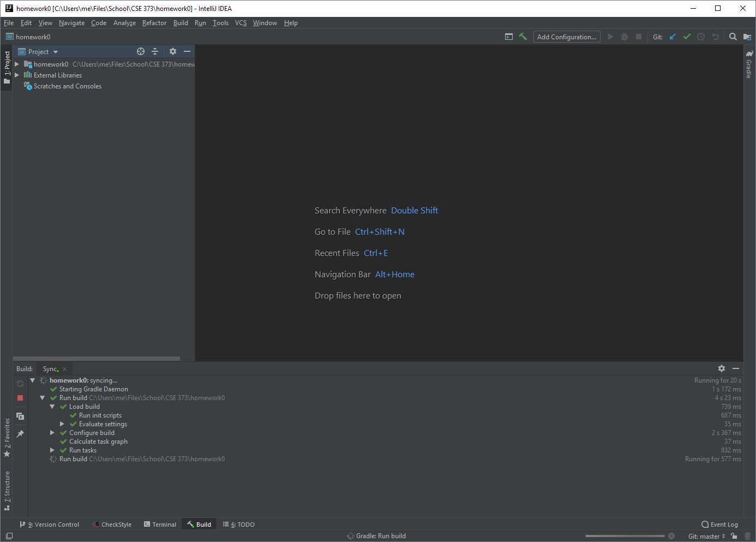Image resolution: width=756 pixels, height=542 pixels.
Task: Open Build output settings with the gear icon
Action: (x=722, y=368)
